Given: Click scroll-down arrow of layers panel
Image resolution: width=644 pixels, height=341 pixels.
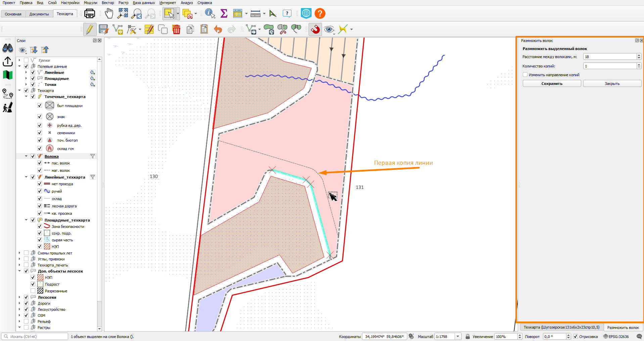Looking at the screenshot, I should [99, 329].
